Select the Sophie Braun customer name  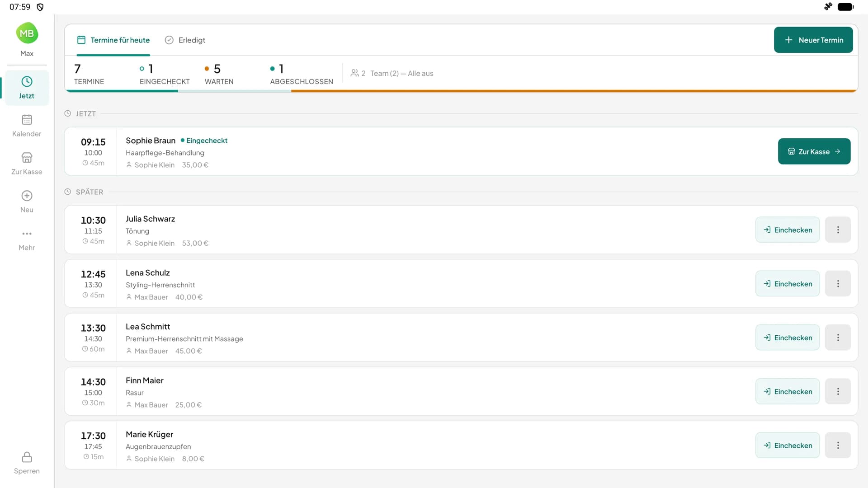pos(151,141)
